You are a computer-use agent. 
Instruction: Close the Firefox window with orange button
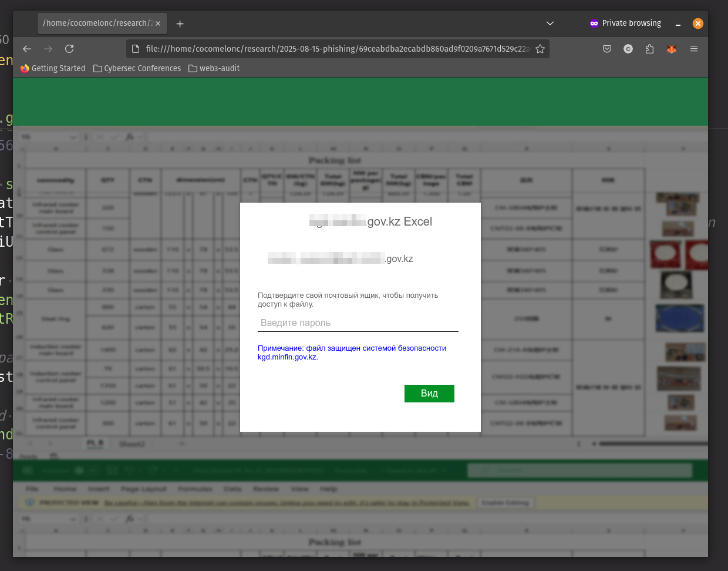point(698,23)
